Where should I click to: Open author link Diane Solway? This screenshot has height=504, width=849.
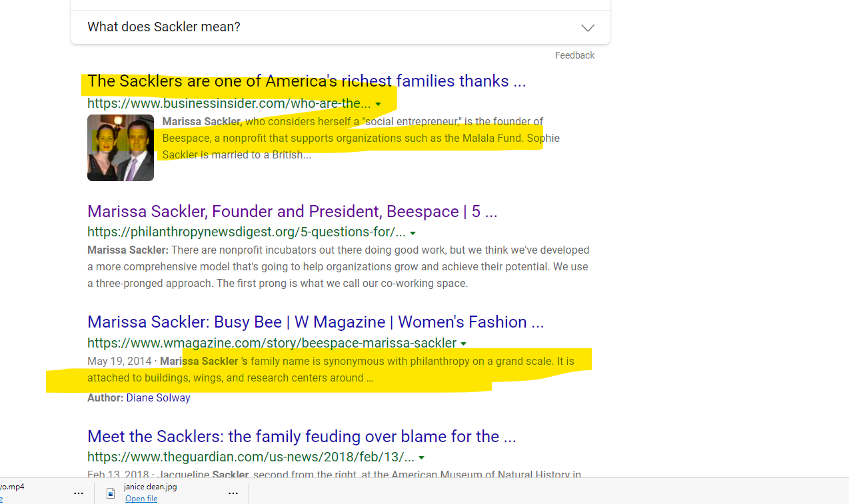(158, 397)
